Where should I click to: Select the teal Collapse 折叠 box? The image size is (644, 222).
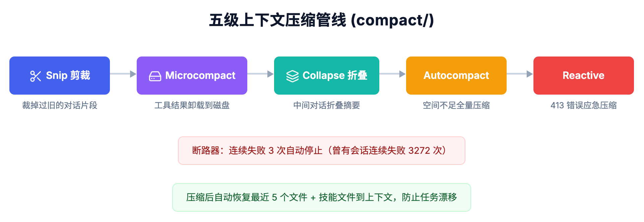tap(327, 76)
